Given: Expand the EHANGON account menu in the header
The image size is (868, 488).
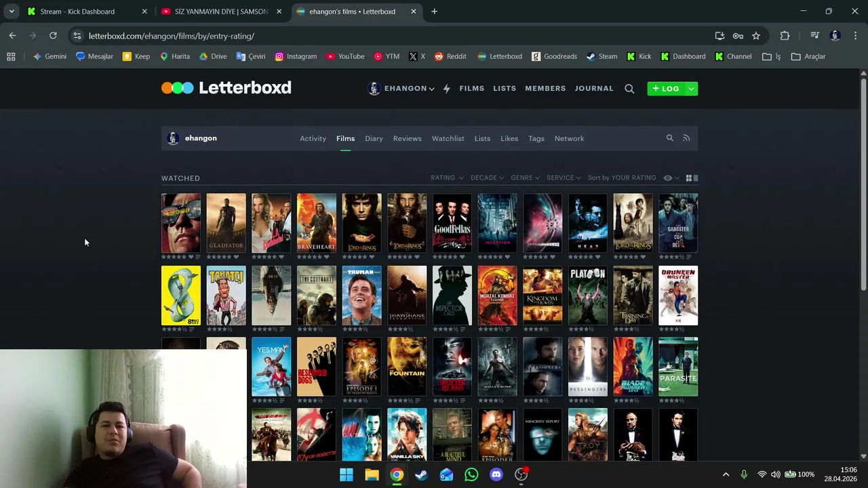Looking at the screenshot, I should pyautogui.click(x=401, y=89).
